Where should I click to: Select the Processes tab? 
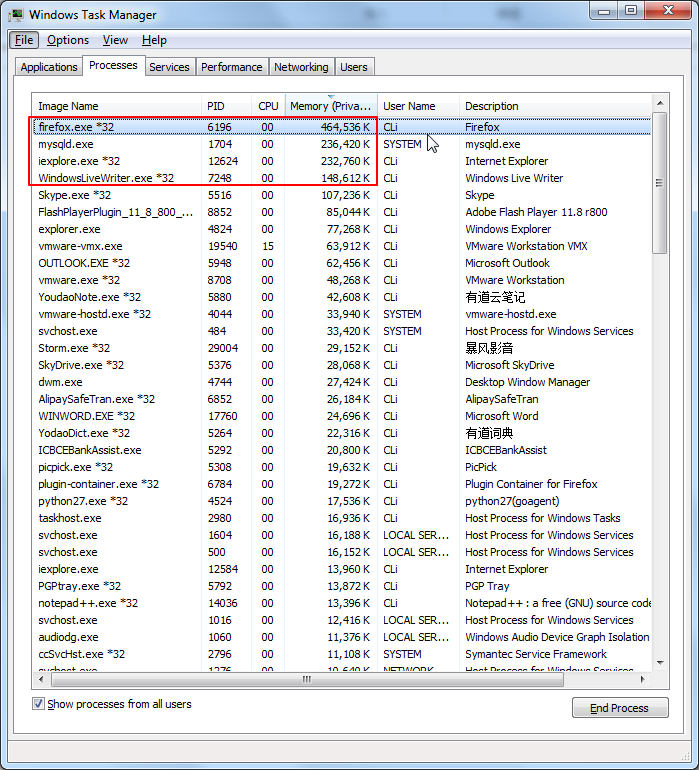pos(113,65)
